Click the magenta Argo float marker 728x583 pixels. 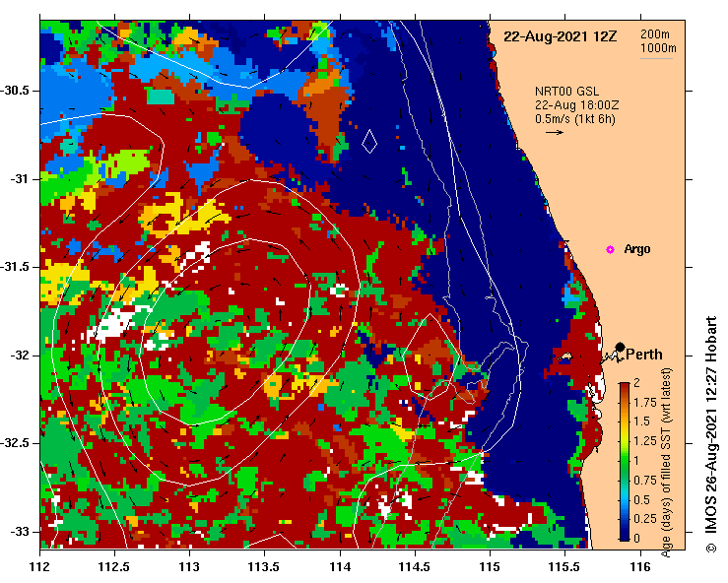[610, 250]
